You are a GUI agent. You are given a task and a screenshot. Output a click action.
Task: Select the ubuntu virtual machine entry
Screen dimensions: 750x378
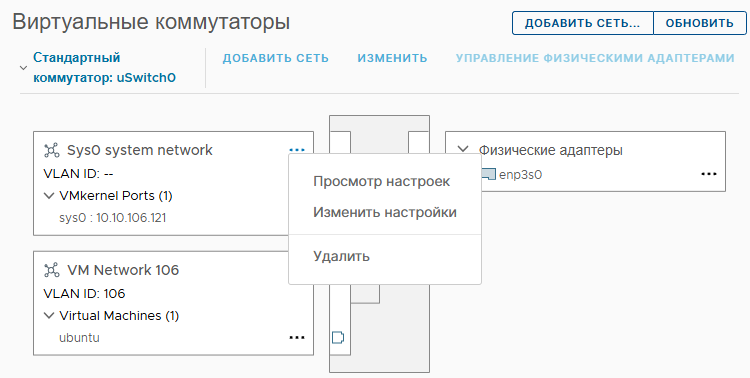(x=79, y=338)
